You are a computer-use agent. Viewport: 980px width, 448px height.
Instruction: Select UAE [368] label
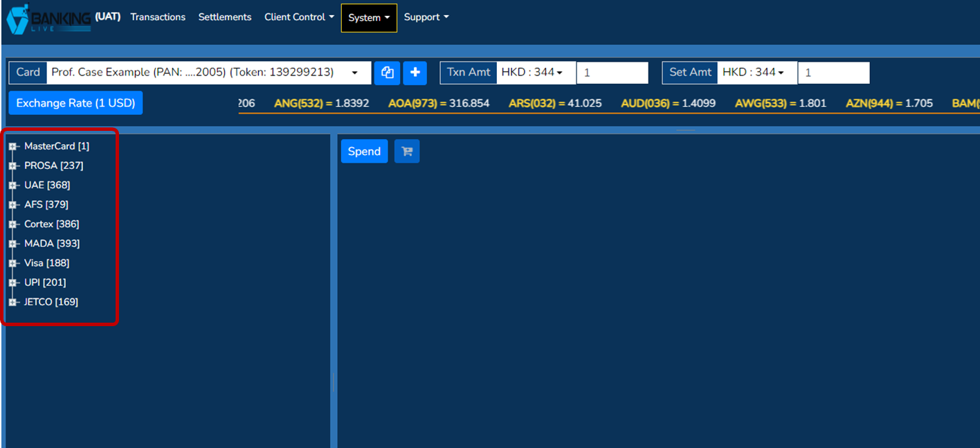tap(47, 185)
